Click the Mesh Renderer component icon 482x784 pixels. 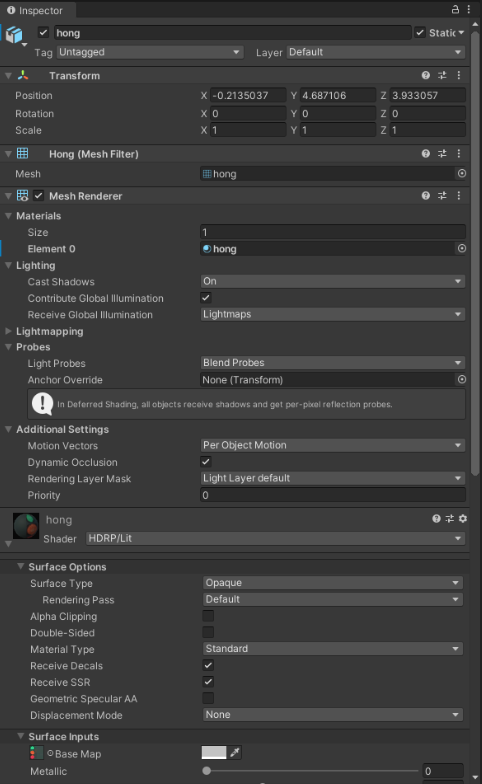(22, 196)
